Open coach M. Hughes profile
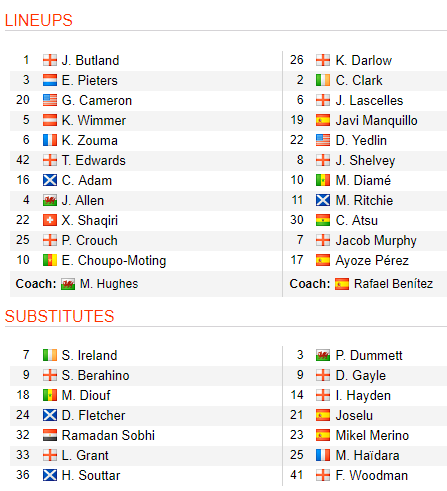447x491 pixels. (x=109, y=284)
